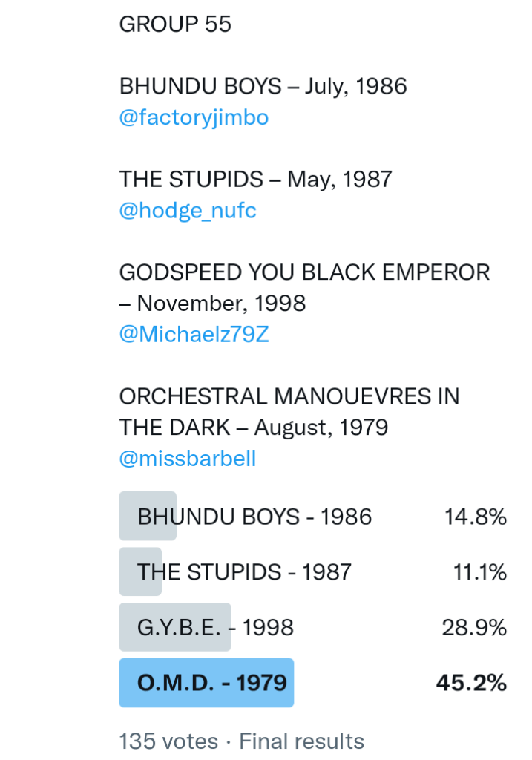
Task: Click the Final results label
Action: click(301, 741)
